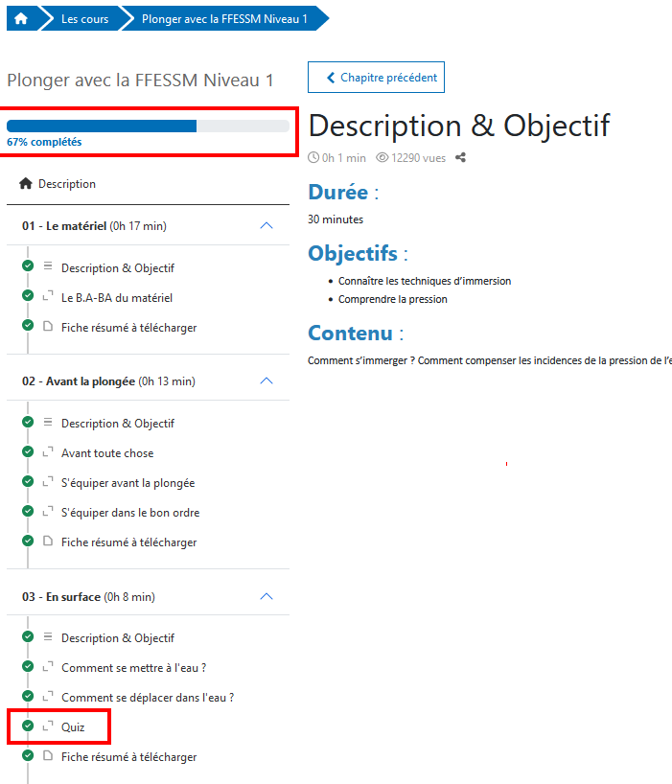Click green check next to Le B.A-BA du matériel

click(x=28, y=295)
